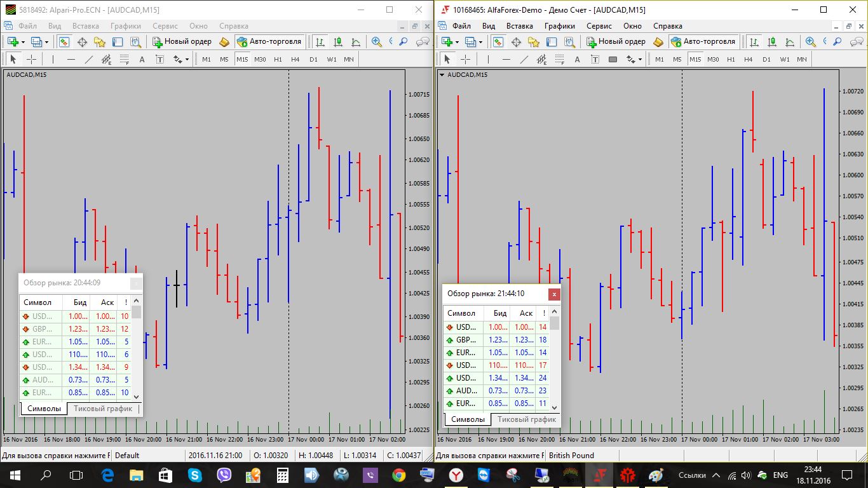868x488 pixels.
Task: Select rectangle shape tool in AlfaForex window
Action: [613, 59]
